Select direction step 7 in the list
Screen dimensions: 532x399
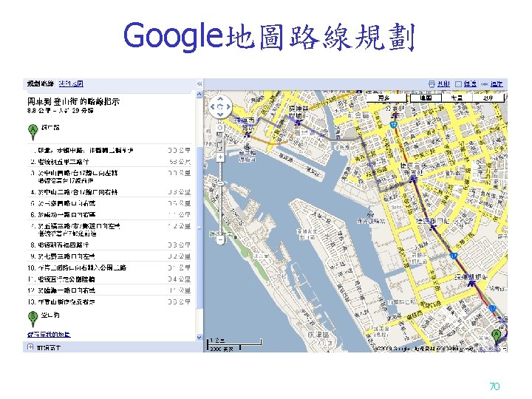(109, 230)
